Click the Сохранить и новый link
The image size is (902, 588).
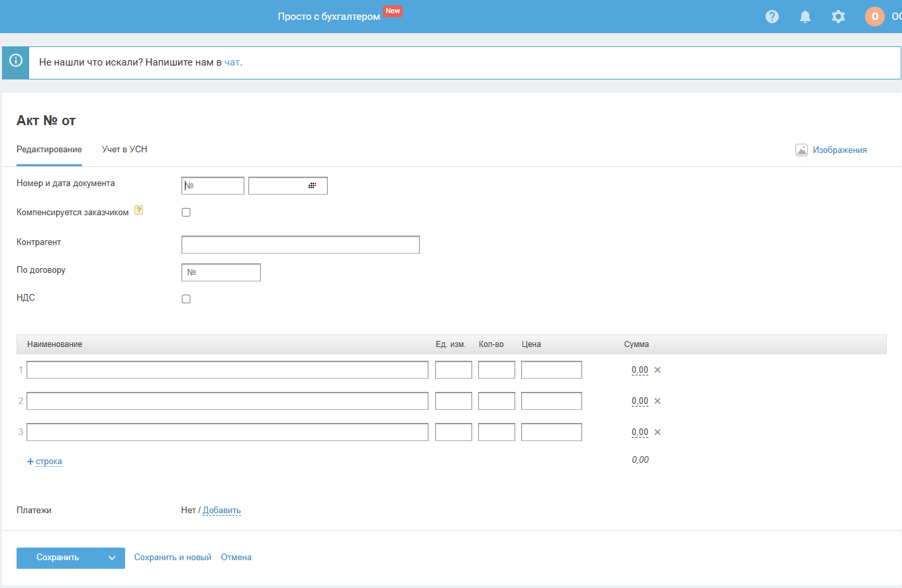point(173,558)
